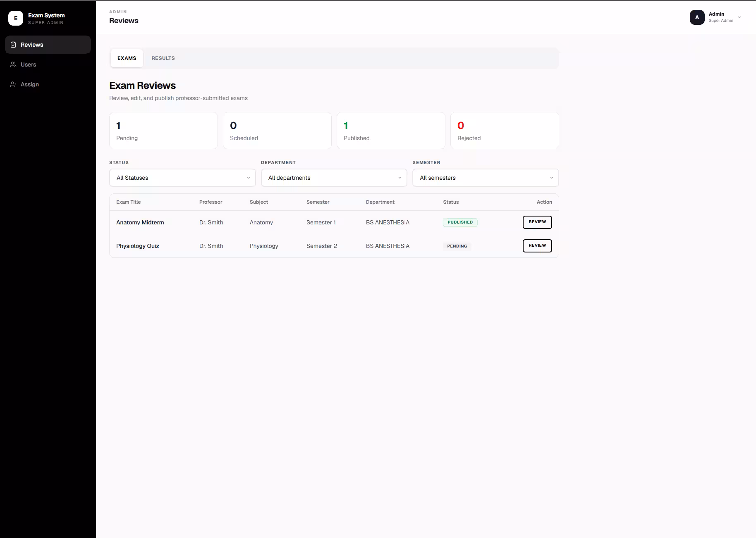Click the Pending count card
Screen dimensions: 756x538
tap(163, 131)
